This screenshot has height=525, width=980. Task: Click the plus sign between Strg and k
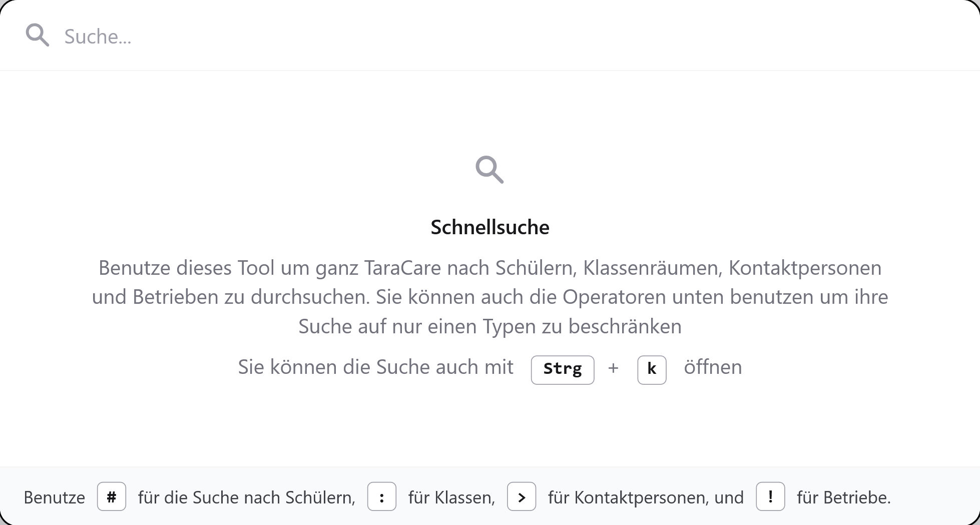[x=613, y=368]
